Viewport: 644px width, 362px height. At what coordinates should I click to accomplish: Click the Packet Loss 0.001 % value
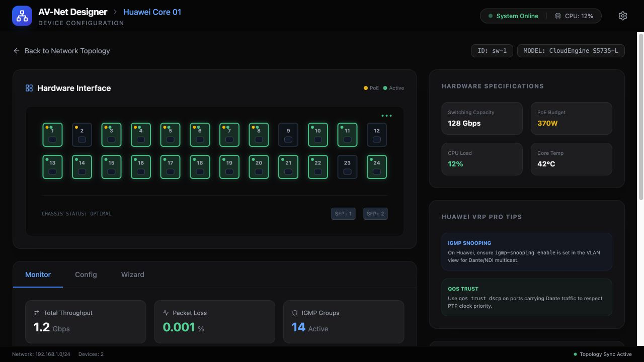(x=184, y=327)
